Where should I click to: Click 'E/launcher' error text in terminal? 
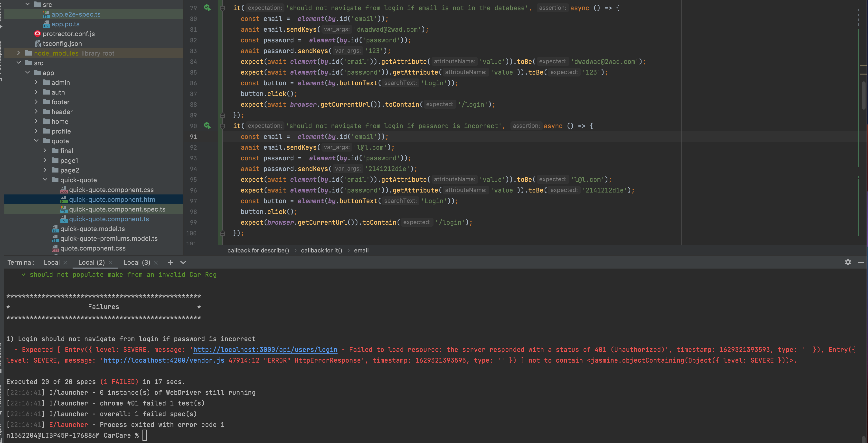[68, 424]
